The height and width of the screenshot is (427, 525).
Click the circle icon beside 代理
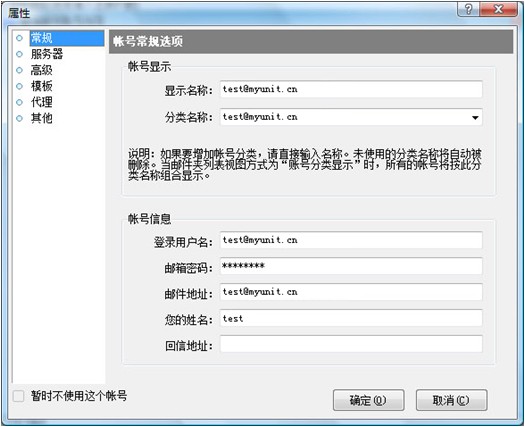coord(19,102)
